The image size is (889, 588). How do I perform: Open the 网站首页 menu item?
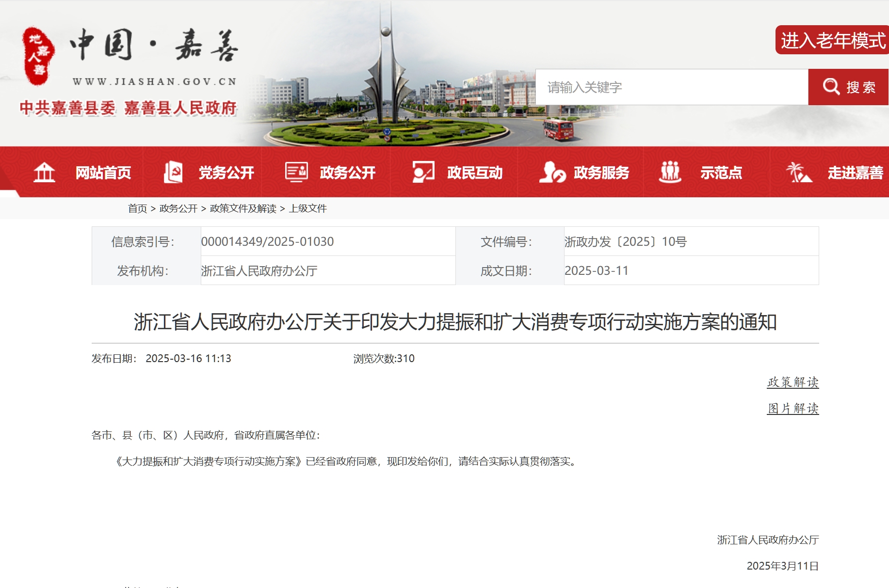click(x=103, y=173)
